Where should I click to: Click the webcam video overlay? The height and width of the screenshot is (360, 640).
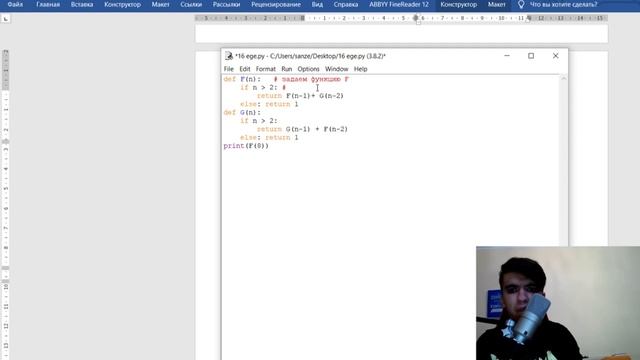point(558,303)
